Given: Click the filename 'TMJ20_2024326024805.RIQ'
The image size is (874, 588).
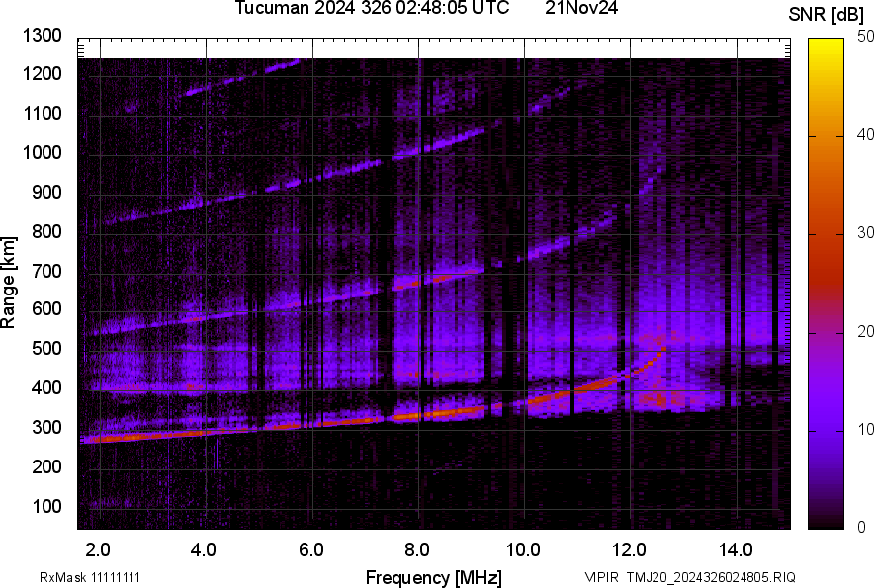Looking at the screenshot, I should tap(711, 577).
